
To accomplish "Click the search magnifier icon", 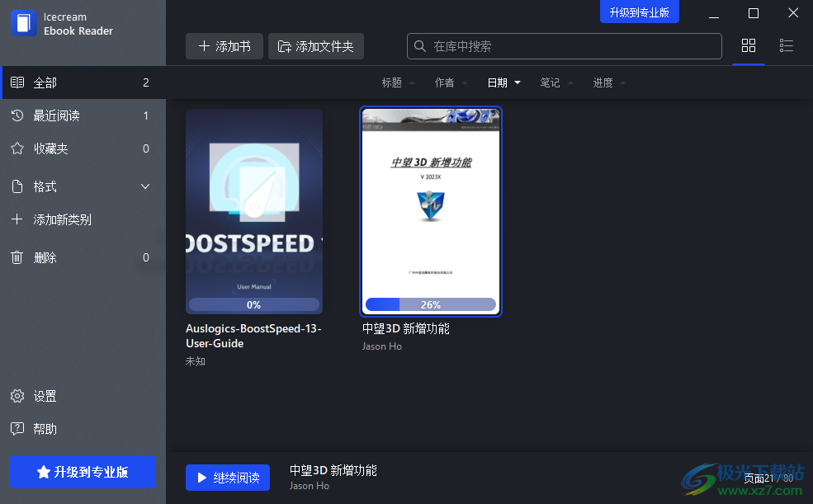I will click(420, 46).
